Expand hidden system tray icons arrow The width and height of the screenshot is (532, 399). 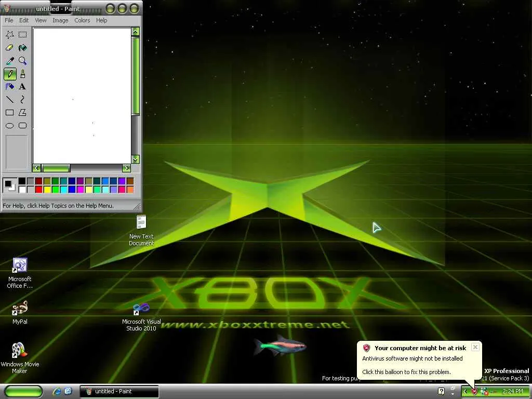click(465, 392)
